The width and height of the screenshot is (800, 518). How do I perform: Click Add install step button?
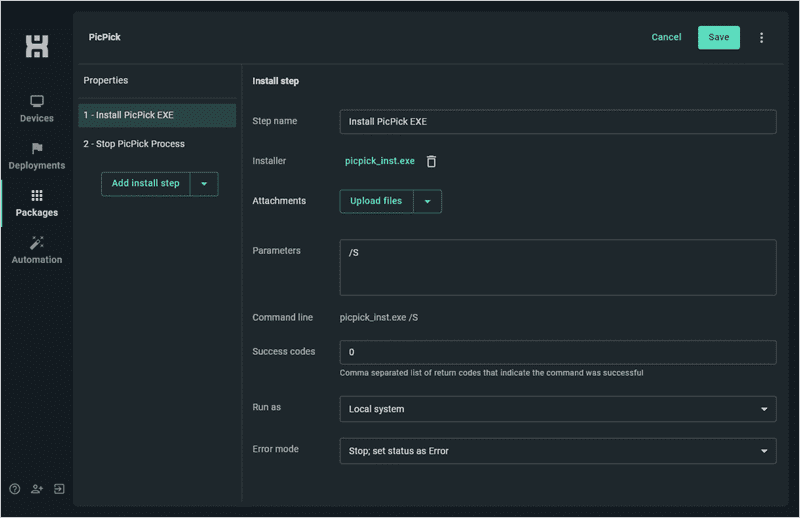click(145, 184)
